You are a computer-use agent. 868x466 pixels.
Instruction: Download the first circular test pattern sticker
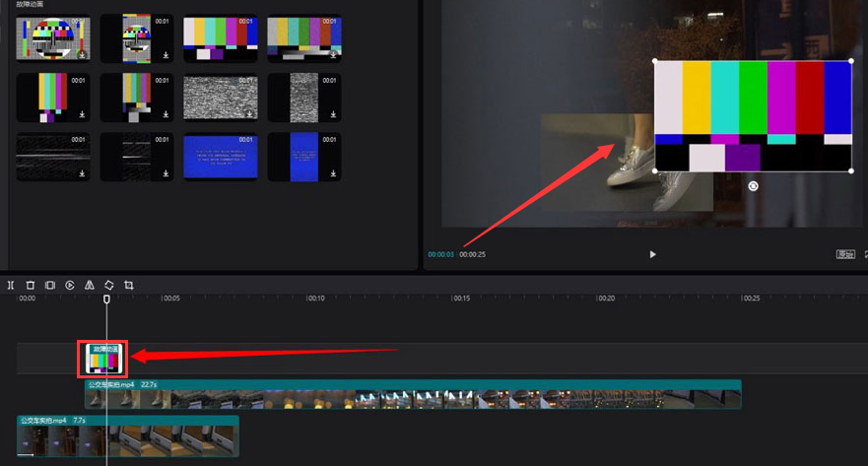coord(82,55)
